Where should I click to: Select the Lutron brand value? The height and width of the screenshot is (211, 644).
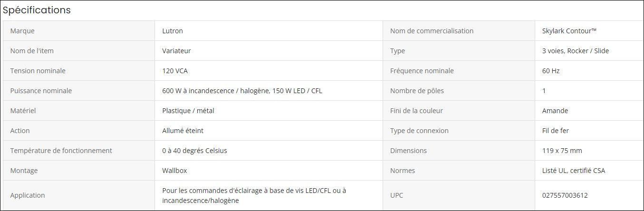coord(173,31)
